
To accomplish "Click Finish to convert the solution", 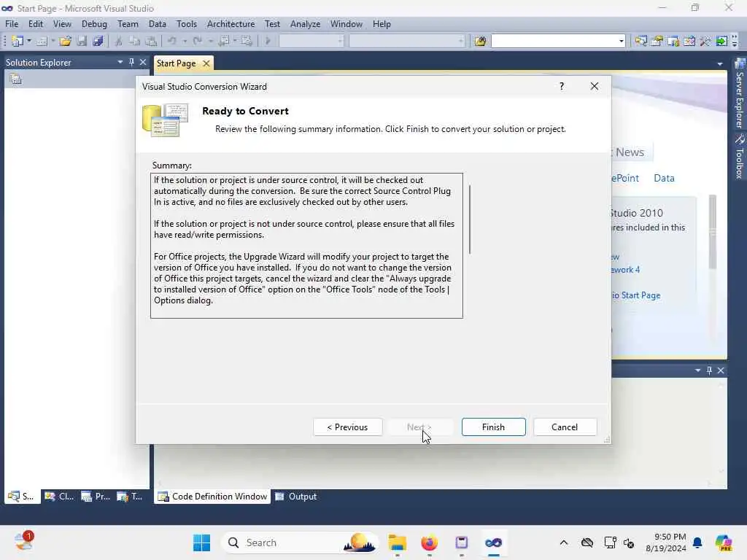I will [x=494, y=427].
